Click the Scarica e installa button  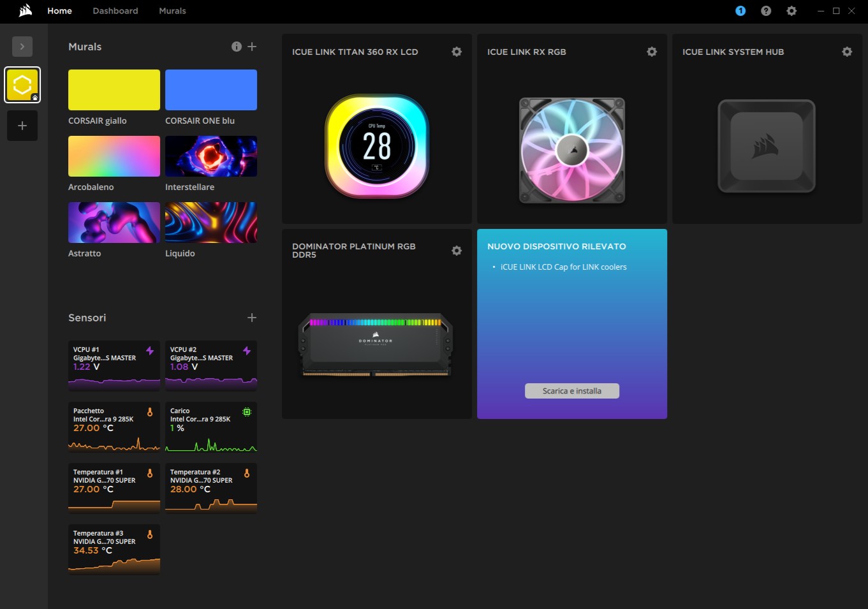pyautogui.click(x=571, y=391)
